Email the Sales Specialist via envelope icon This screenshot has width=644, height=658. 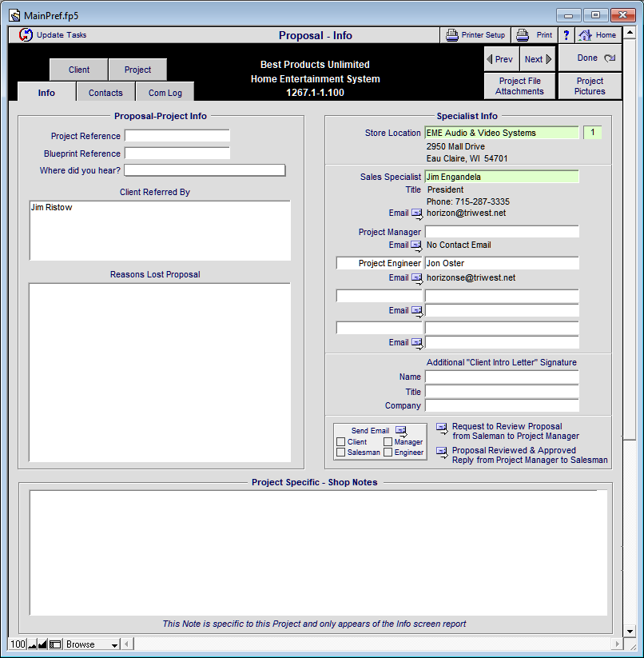click(x=417, y=213)
